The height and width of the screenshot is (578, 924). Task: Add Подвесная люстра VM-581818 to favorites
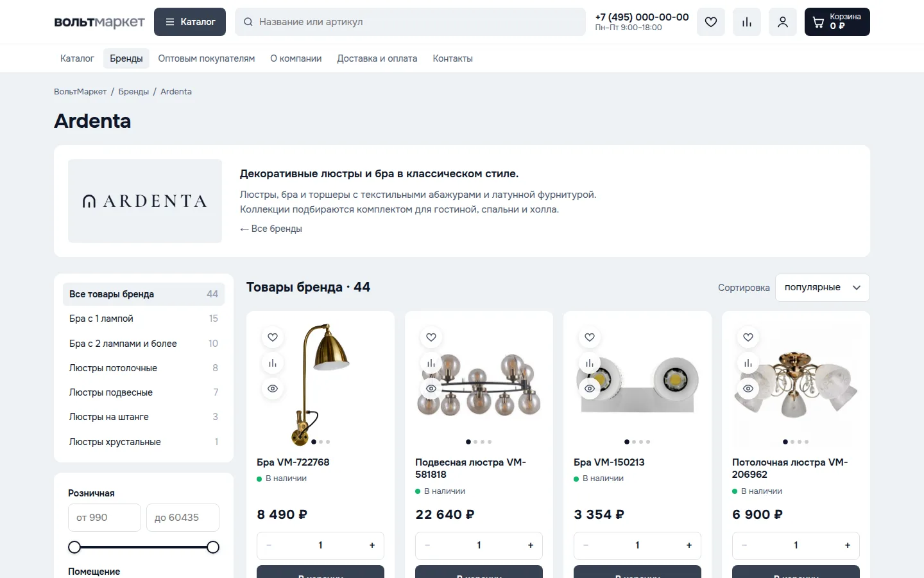431,337
